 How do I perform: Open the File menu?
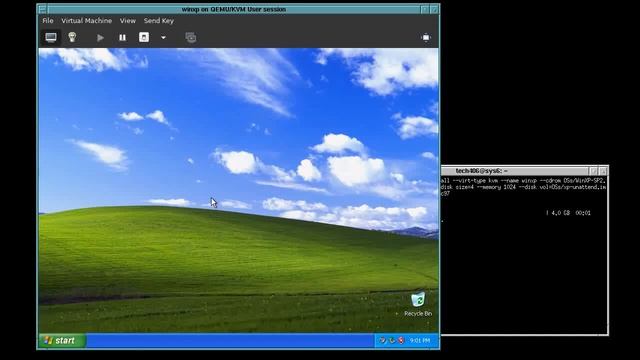48,20
